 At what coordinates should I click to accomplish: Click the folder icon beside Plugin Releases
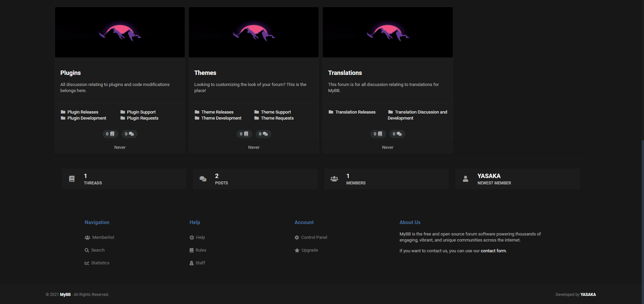[63, 112]
